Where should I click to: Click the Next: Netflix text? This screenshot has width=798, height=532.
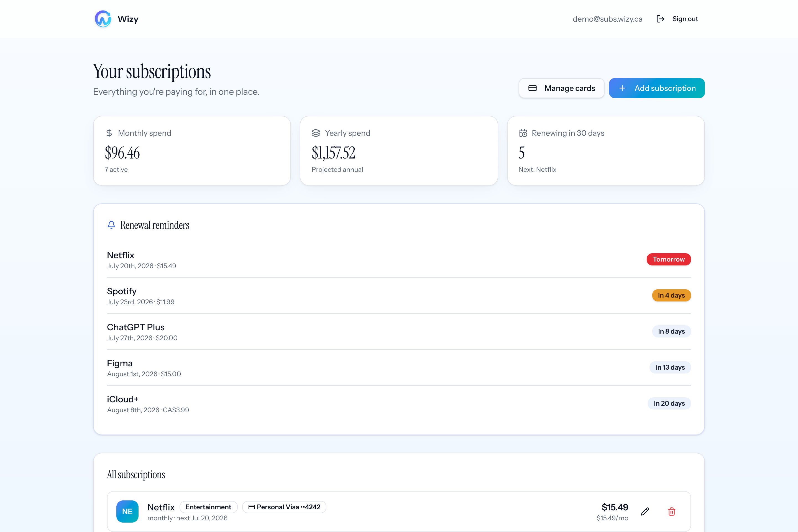[x=537, y=169]
